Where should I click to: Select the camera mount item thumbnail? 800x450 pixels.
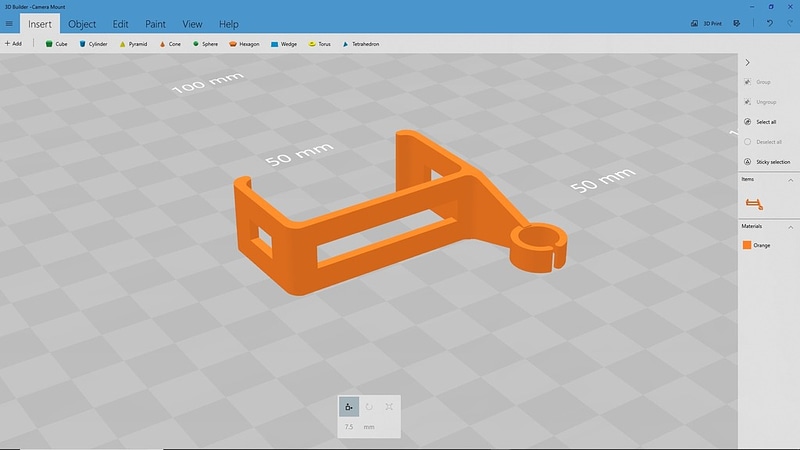point(754,204)
